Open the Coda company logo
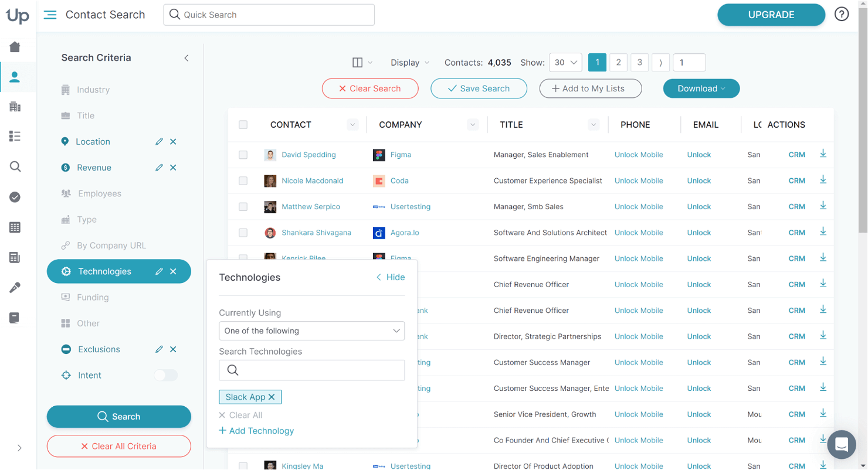This screenshot has width=868, height=470. pyautogui.click(x=379, y=180)
